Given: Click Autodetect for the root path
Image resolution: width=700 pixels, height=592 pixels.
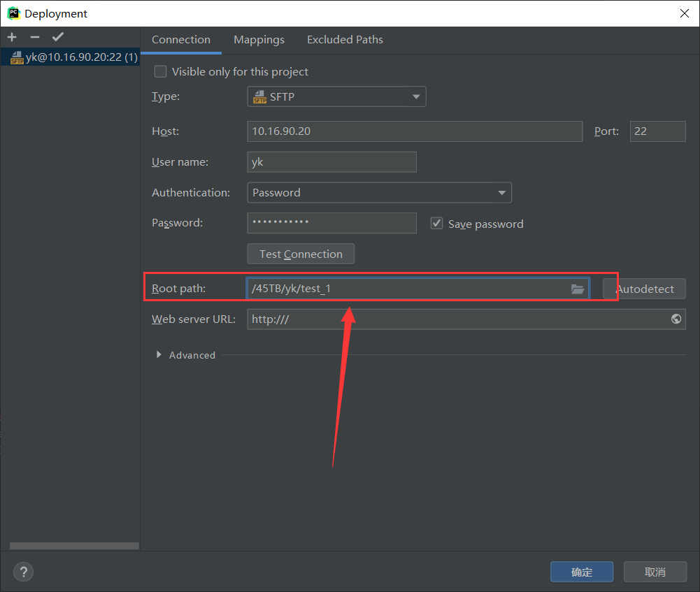Looking at the screenshot, I should pyautogui.click(x=645, y=288).
